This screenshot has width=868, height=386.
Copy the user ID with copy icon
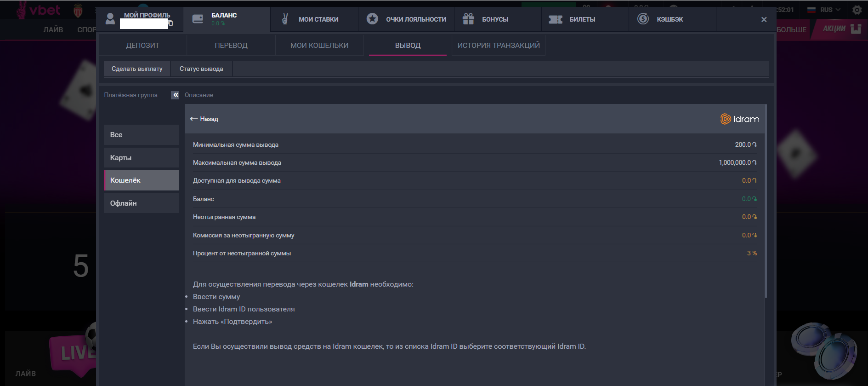click(x=171, y=23)
